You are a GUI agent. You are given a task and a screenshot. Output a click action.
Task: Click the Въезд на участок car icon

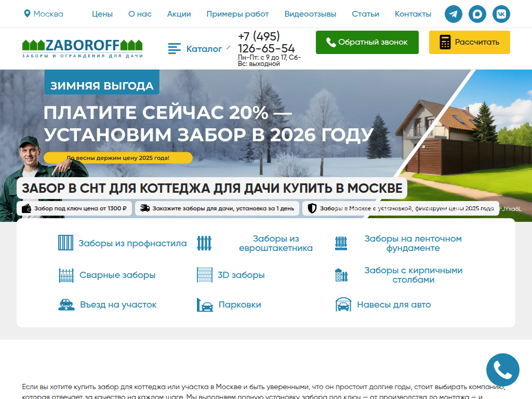point(65,304)
